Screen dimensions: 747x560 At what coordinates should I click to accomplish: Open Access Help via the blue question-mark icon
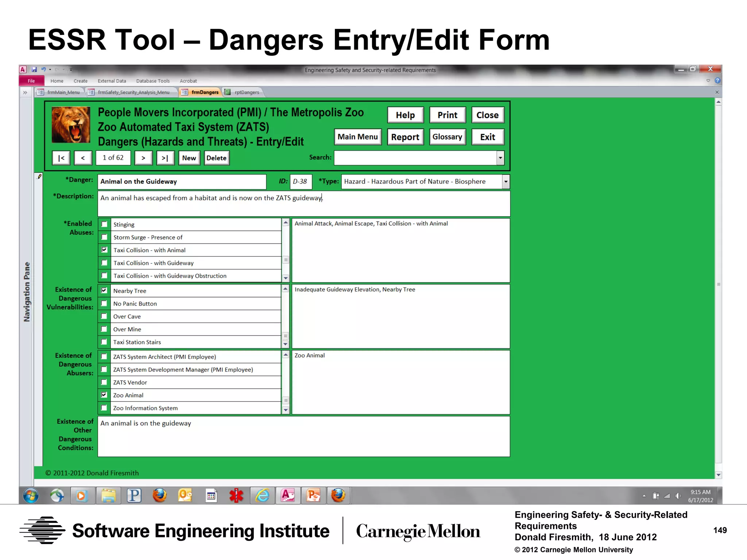(x=717, y=81)
